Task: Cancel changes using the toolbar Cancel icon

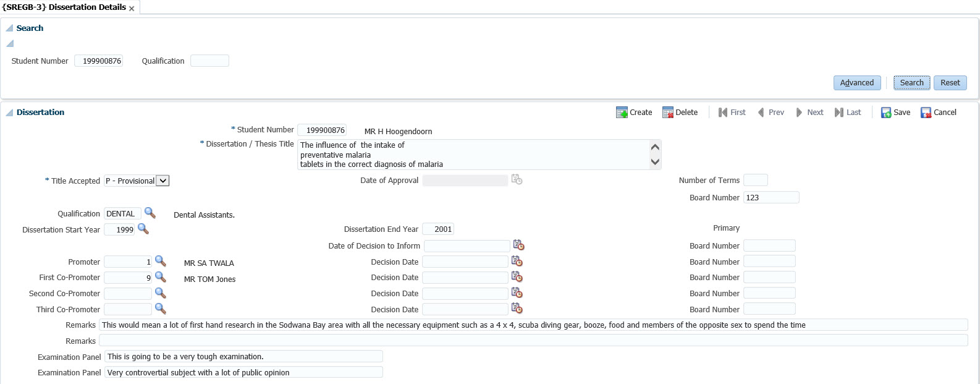Action: (926, 113)
